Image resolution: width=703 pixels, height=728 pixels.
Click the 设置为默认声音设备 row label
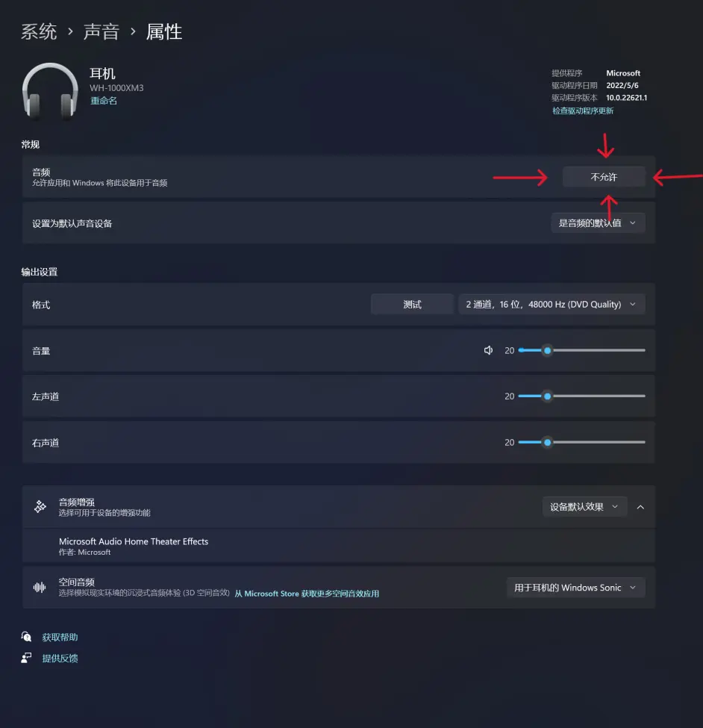pos(72,224)
